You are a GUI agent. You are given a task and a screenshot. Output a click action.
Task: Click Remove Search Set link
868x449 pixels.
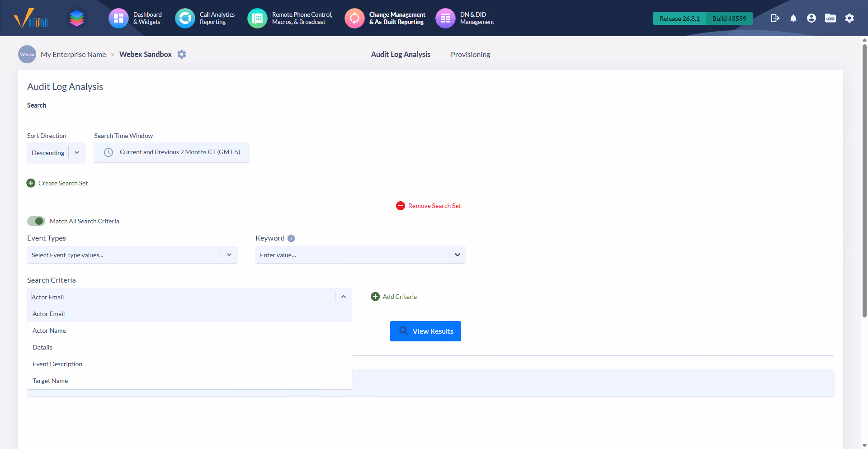coord(434,206)
